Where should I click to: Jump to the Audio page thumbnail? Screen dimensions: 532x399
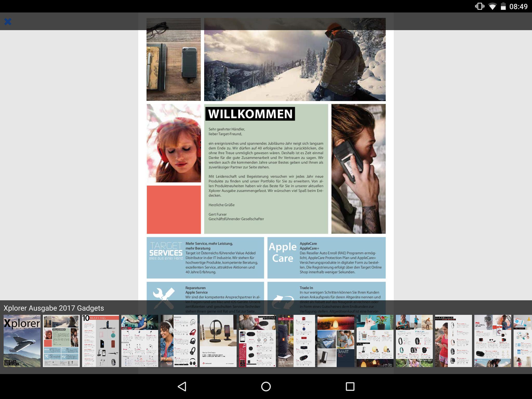tap(140, 341)
